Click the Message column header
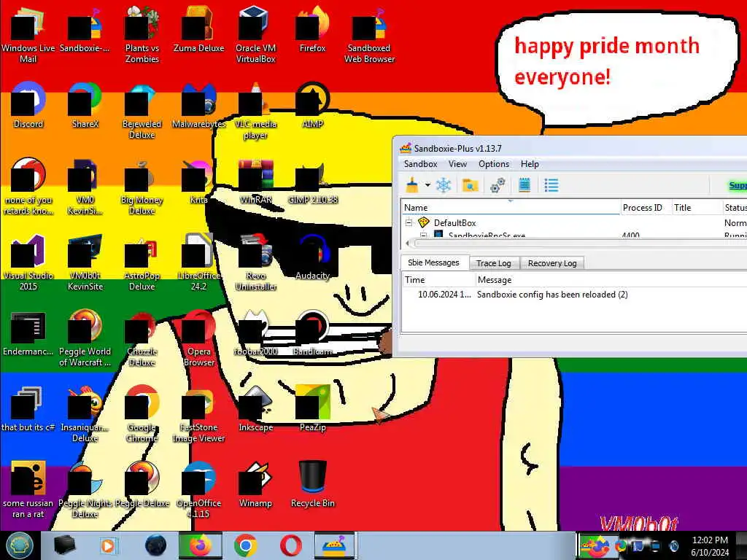 (x=611, y=280)
